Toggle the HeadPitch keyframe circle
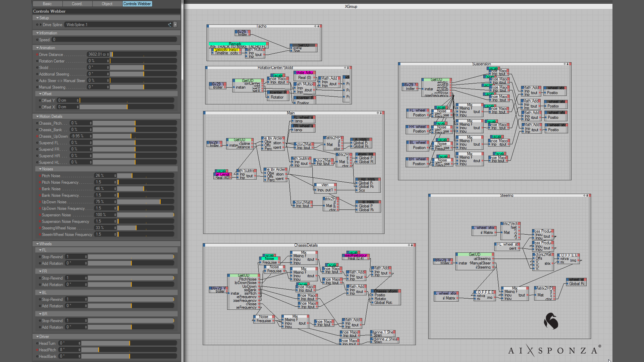 [x=37, y=350]
